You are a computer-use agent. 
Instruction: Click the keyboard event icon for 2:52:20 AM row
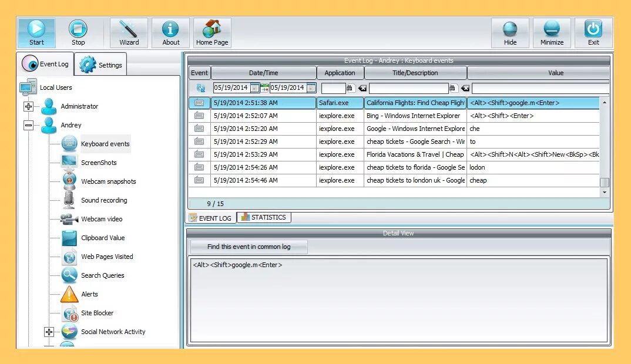(x=199, y=129)
